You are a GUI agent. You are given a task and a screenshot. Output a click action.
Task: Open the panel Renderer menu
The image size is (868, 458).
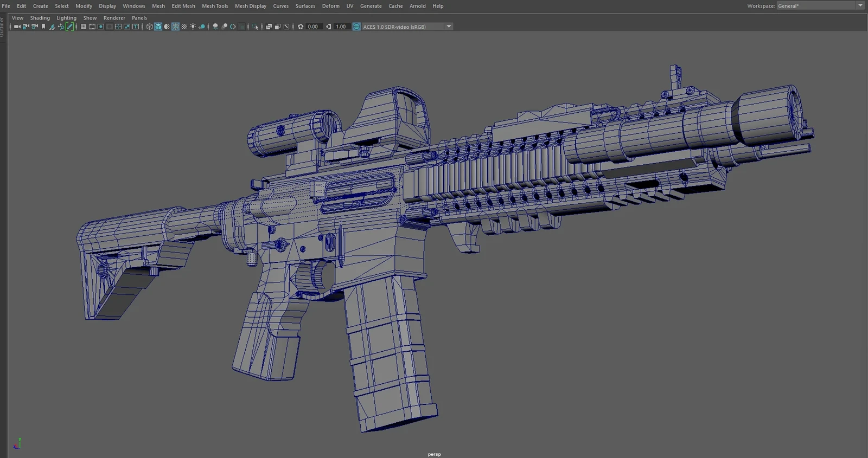[114, 18]
